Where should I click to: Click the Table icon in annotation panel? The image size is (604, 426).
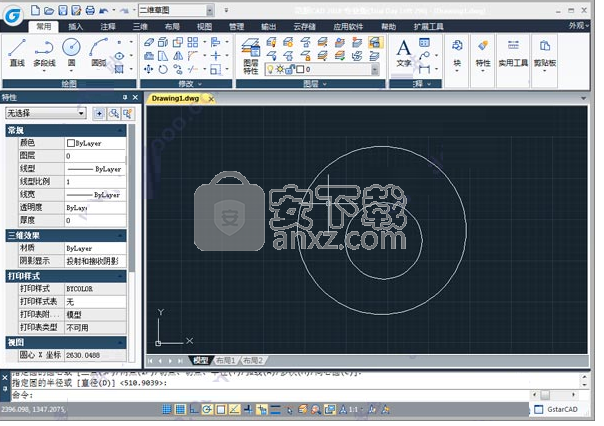(x=424, y=42)
